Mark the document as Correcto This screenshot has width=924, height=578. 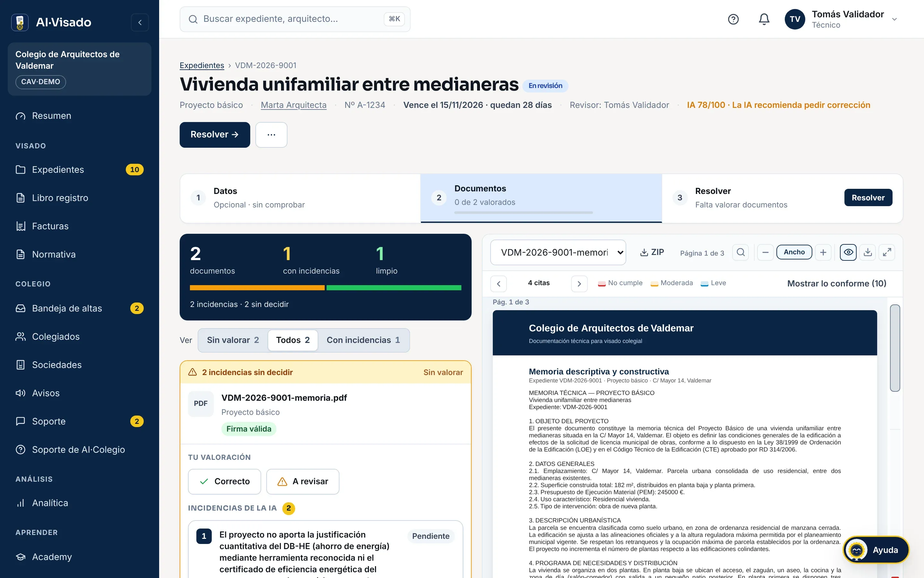tap(225, 482)
